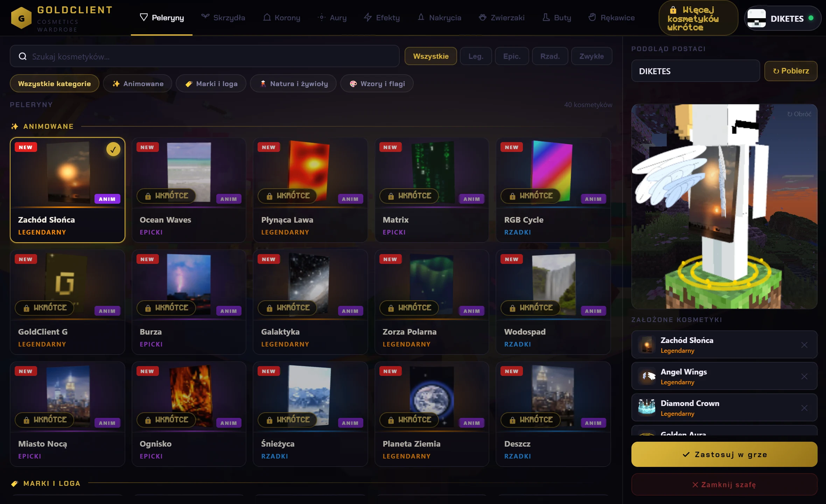This screenshot has height=504, width=826.
Task: Click the Angel Wings equipped item icon
Action: [647, 377]
